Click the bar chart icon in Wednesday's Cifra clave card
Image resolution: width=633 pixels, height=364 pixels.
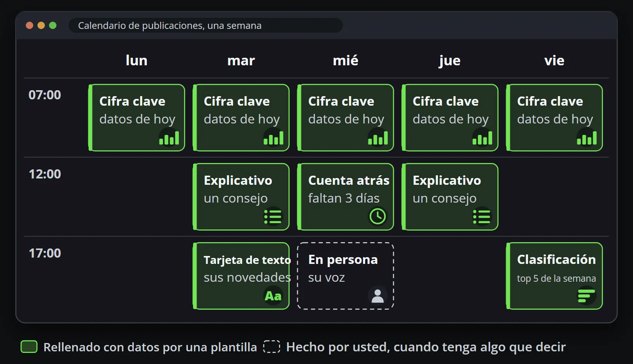point(378,138)
